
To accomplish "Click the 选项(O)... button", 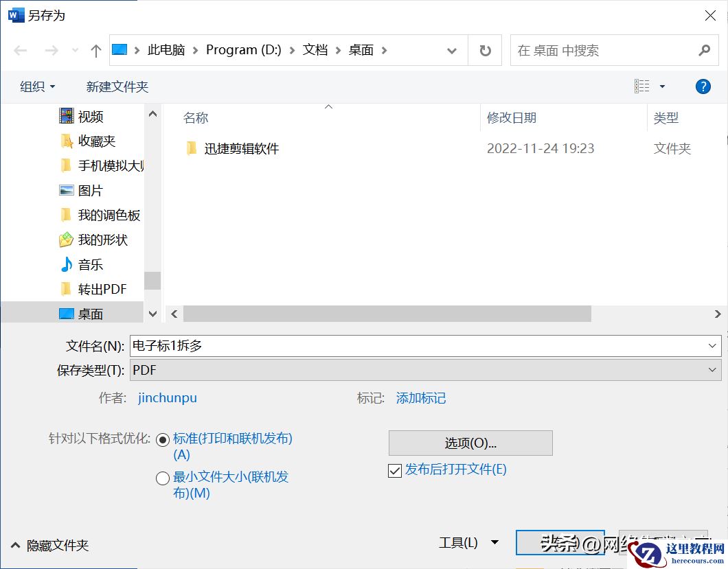I will (470, 443).
